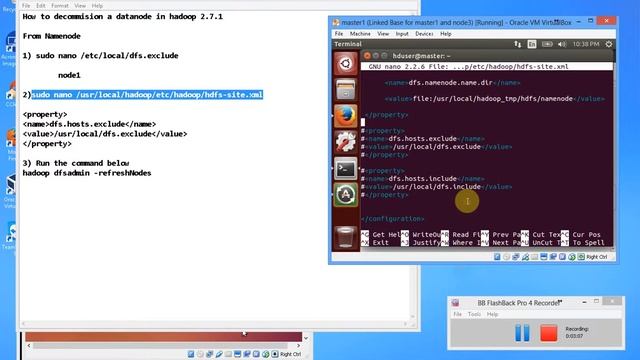
Task: Open keyboard layout indicator in Ubuntu panel
Action: pyautogui.click(x=532, y=44)
